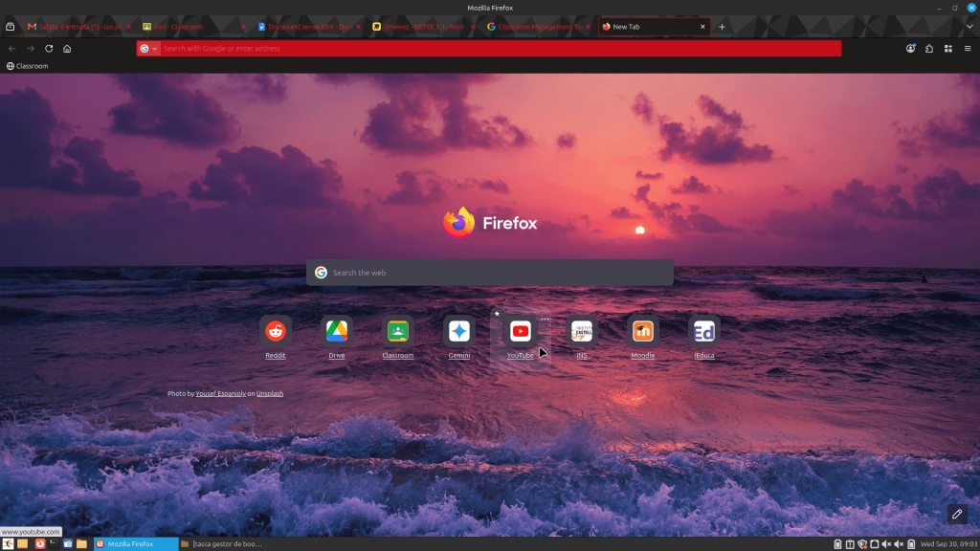Close the New Tab tab
The width and height of the screenshot is (980, 551).
(x=702, y=27)
